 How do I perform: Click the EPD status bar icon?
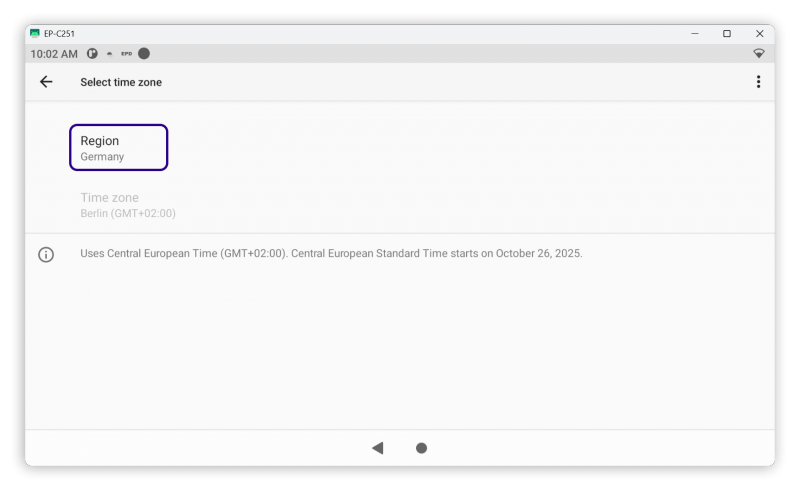coord(126,54)
